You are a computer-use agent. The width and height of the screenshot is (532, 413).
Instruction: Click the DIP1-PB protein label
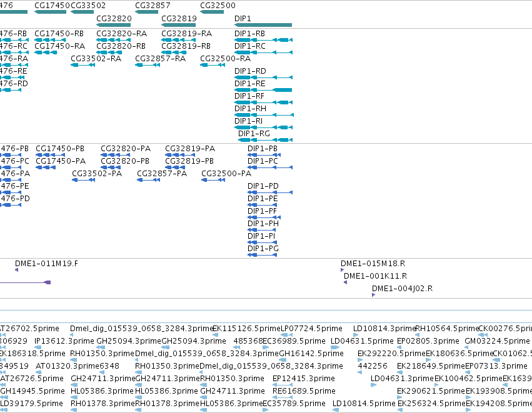click(263, 149)
